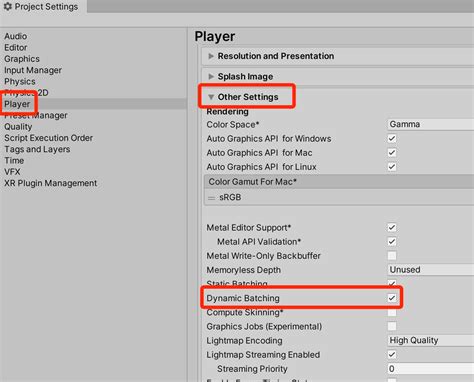Click the Streaming Priority value field
This screenshot has width=474, height=382.
[430, 369]
